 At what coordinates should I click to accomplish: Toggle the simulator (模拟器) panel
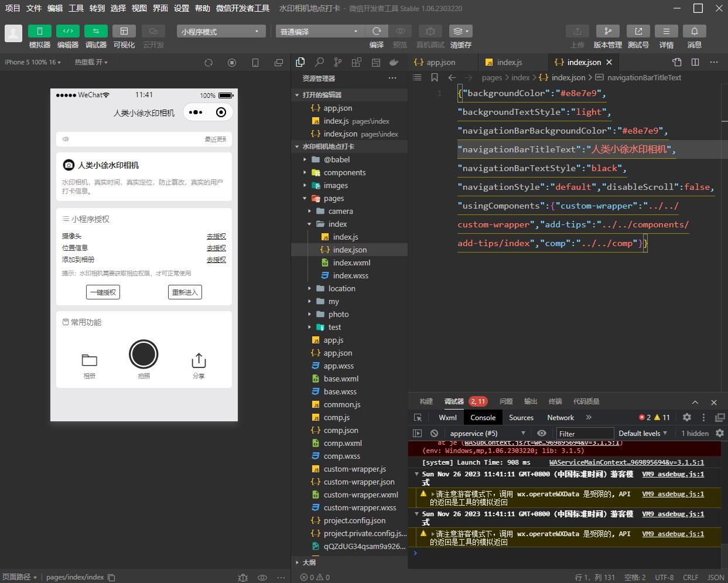[40, 31]
